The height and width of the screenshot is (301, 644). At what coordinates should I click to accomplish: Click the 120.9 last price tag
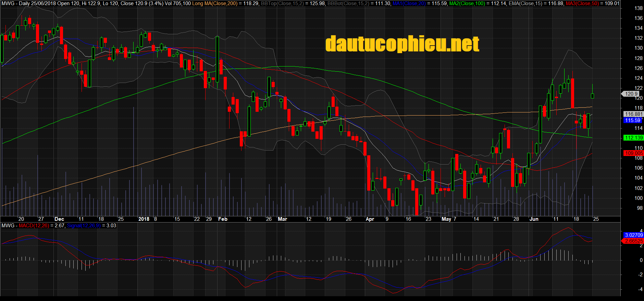pos(631,94)
